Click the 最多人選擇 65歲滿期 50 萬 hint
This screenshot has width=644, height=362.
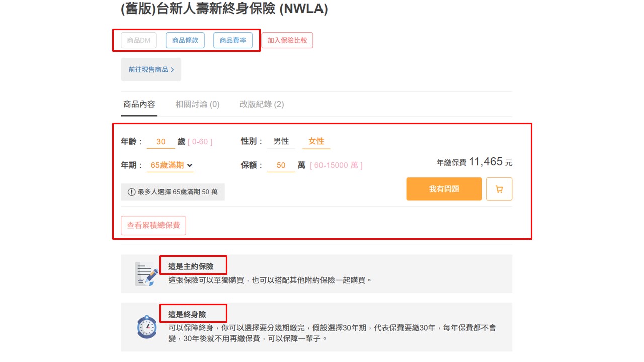(173, 192)
